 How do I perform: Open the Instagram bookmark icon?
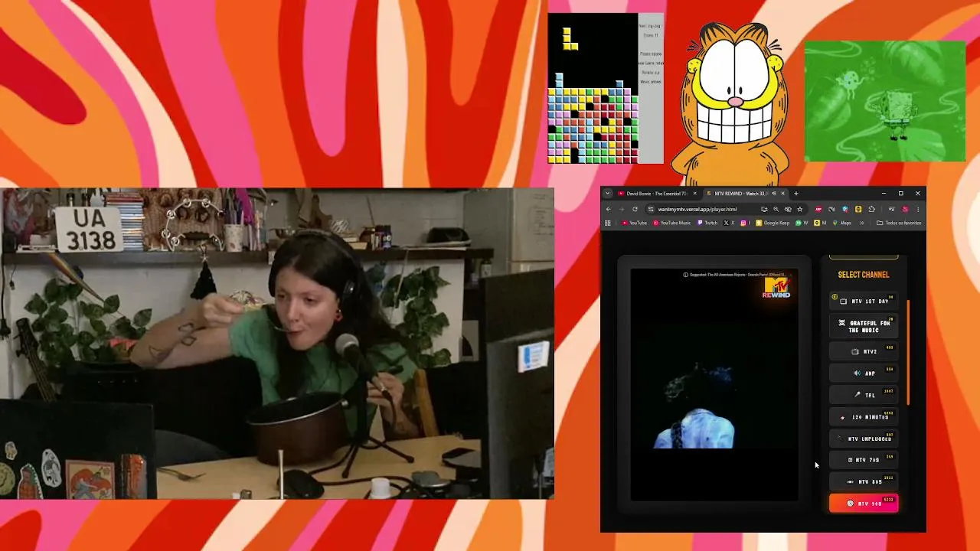[x=744, y=223]
